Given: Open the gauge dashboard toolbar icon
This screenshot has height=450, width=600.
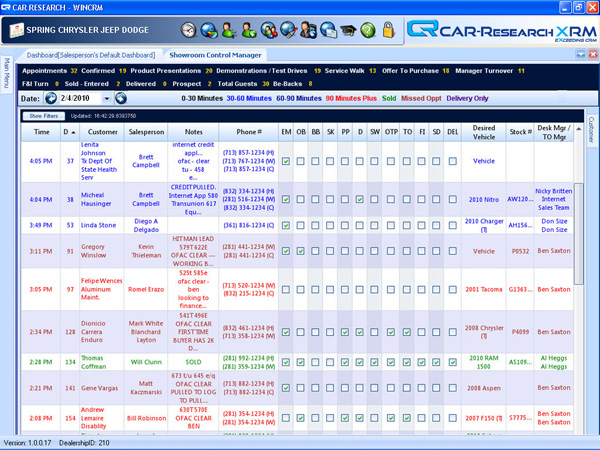Looking at the screenshot, I should coord(189,30).
